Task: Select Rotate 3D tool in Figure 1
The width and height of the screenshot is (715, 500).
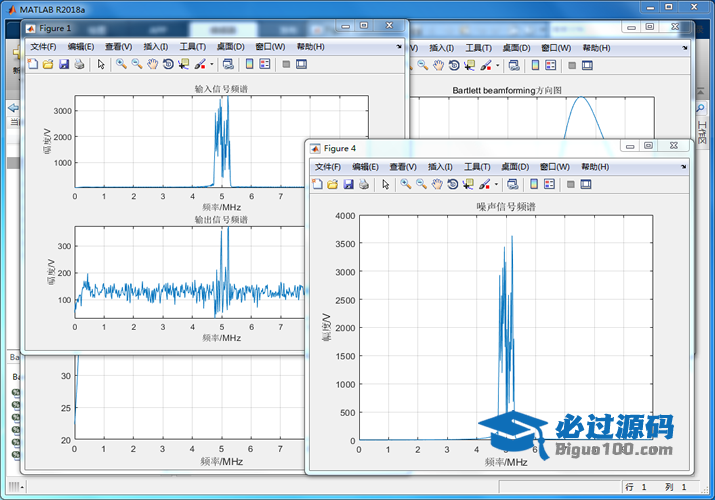Action: pos(168,64)
